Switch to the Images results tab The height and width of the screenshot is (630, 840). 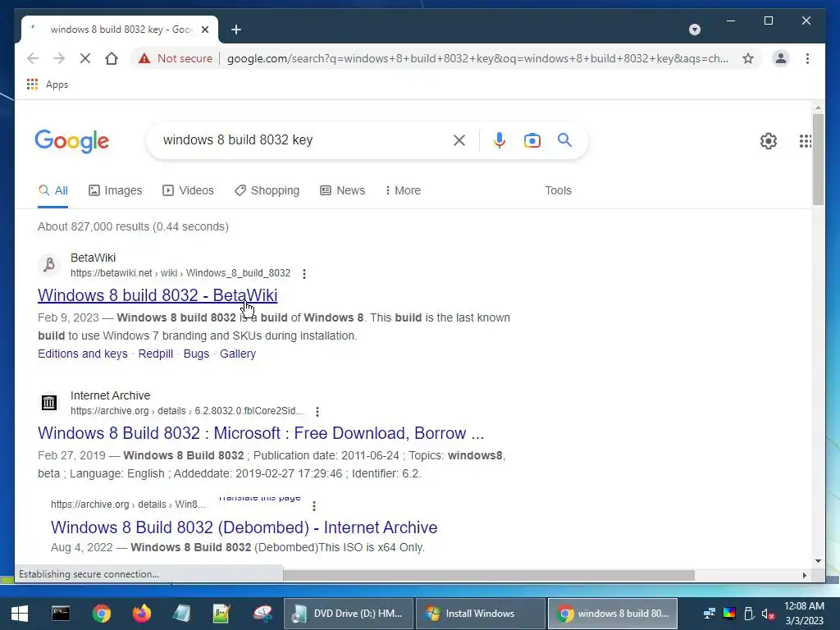115,190
